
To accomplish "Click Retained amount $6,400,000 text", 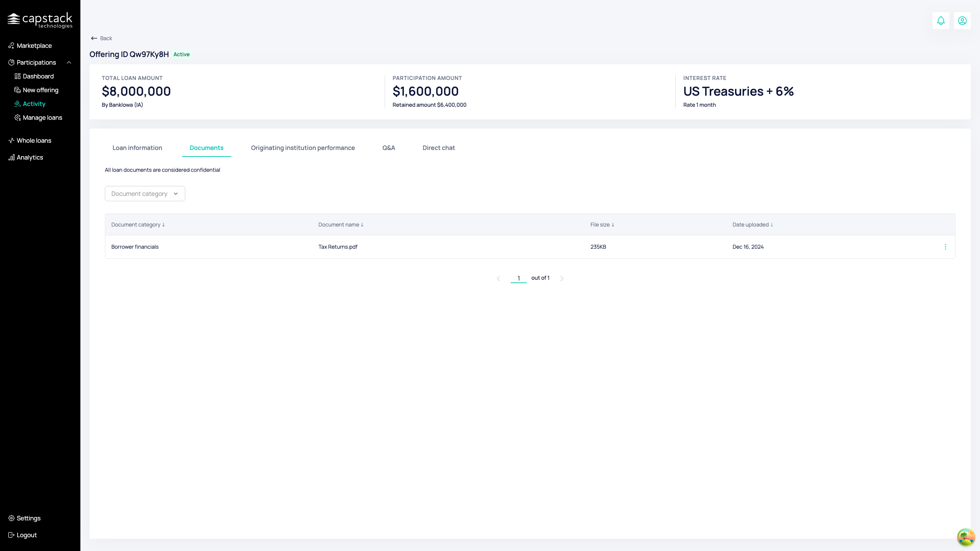I will pyautogui.click(x=429, y=105).
